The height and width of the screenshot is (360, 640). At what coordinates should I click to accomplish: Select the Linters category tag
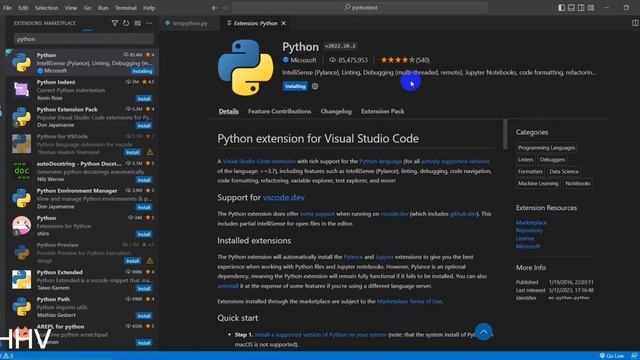click(526, 160)
